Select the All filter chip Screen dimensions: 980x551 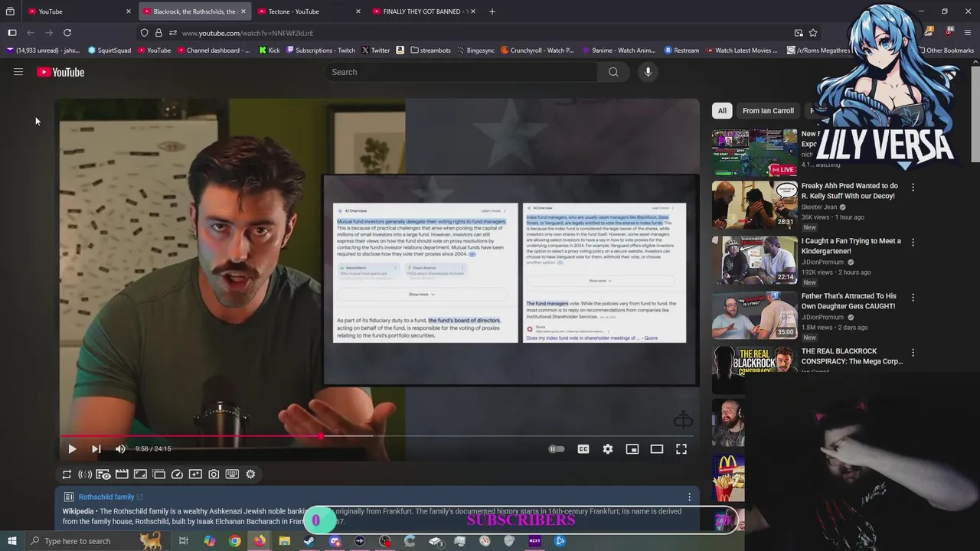(x=722, y=111)
